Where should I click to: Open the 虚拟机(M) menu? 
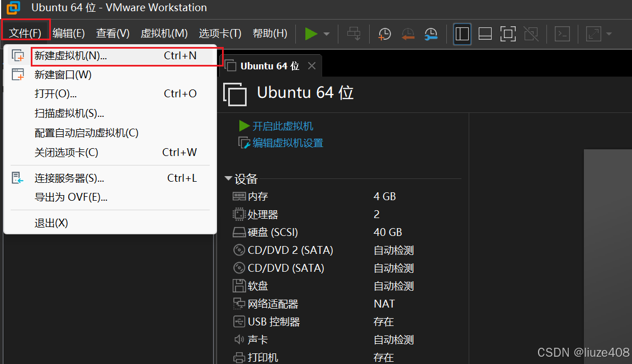(x=164, y=33)
